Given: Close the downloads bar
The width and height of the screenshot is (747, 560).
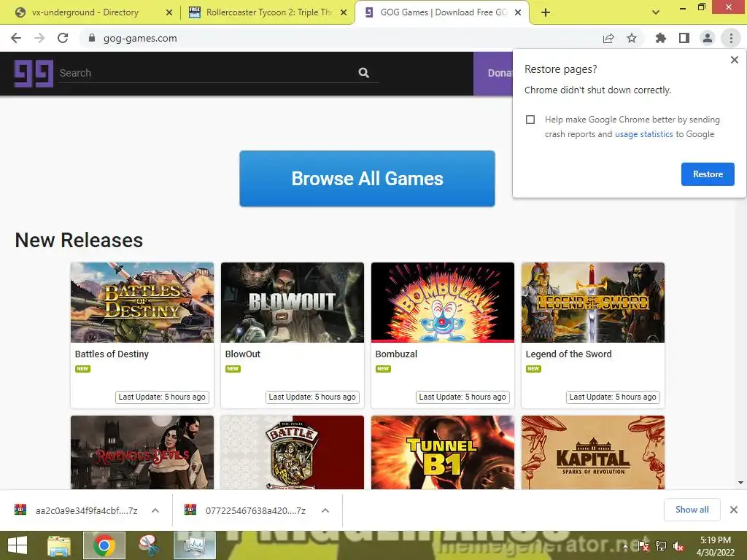Looking at the screenshot, I should pos(734,510).
